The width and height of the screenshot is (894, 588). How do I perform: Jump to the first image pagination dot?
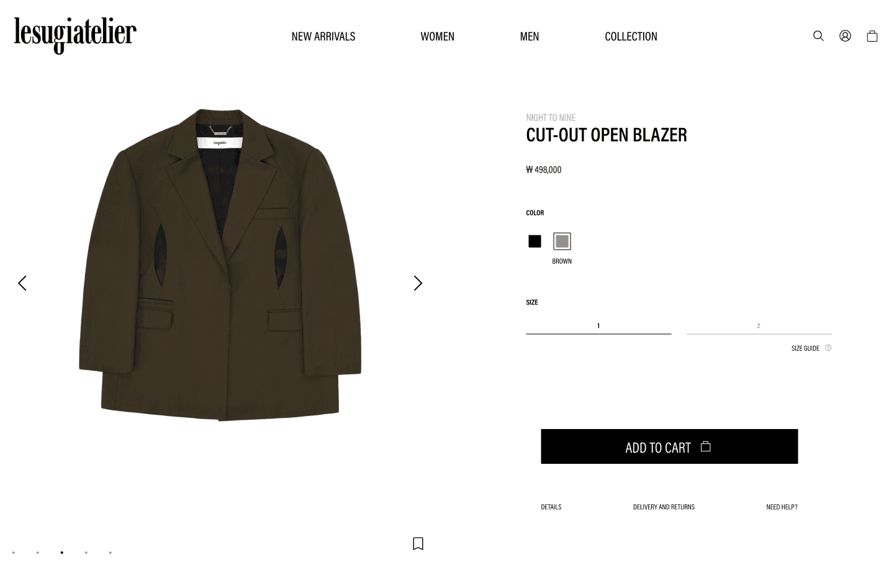[14, 553]
